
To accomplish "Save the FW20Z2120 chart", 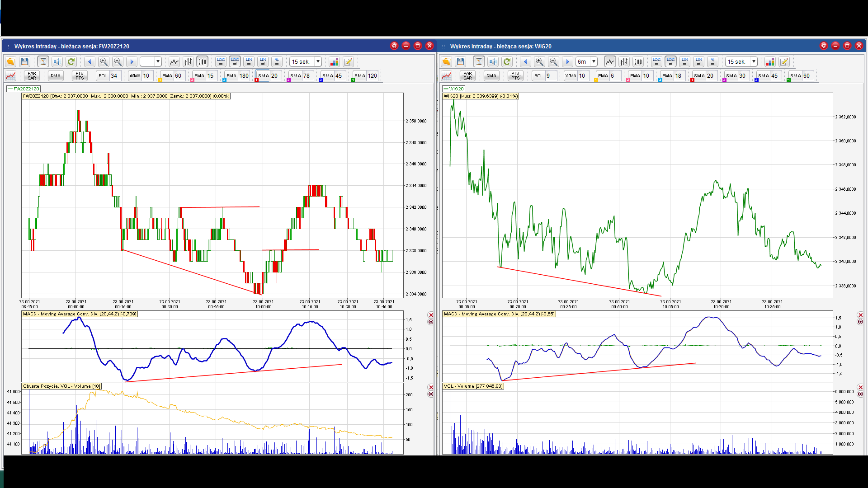I will pyautogui.click(x=25, y=62).
